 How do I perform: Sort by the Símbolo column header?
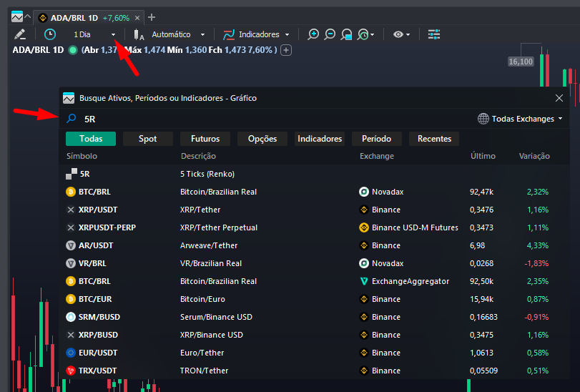click(x=82, y=156)
